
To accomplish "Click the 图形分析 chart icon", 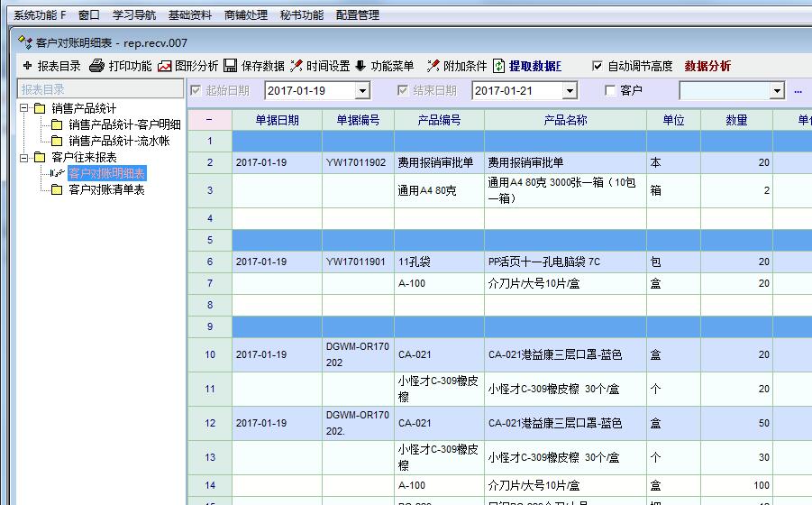I will pos(164,66).
